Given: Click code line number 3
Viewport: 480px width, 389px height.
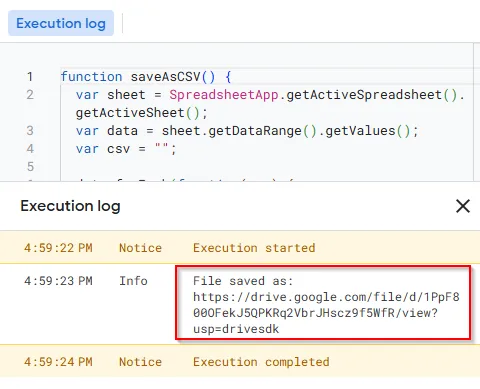Looking at the screenshot, I should 30,131.
